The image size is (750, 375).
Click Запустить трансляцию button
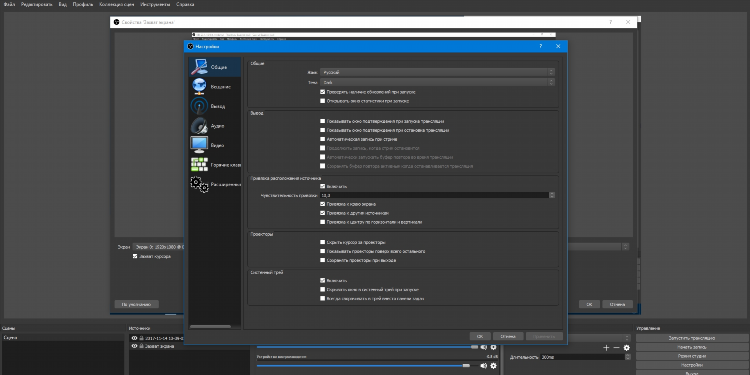pos(692,338)
